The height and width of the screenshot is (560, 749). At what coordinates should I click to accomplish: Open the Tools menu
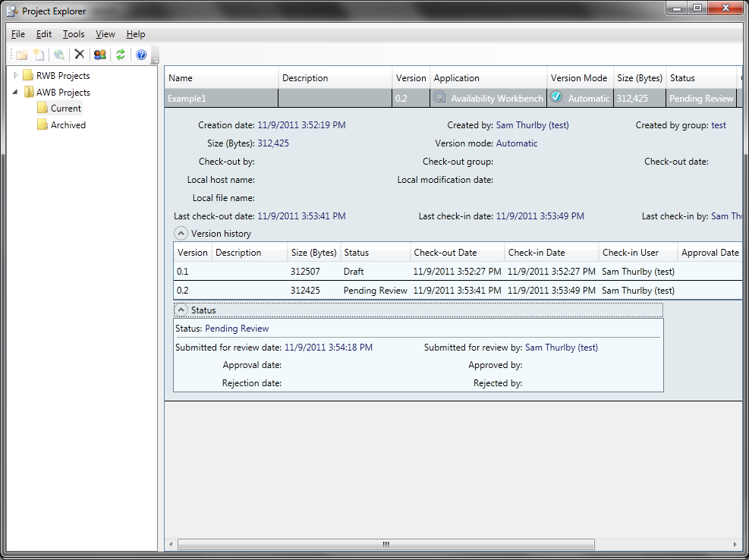(x=74, y=34)
